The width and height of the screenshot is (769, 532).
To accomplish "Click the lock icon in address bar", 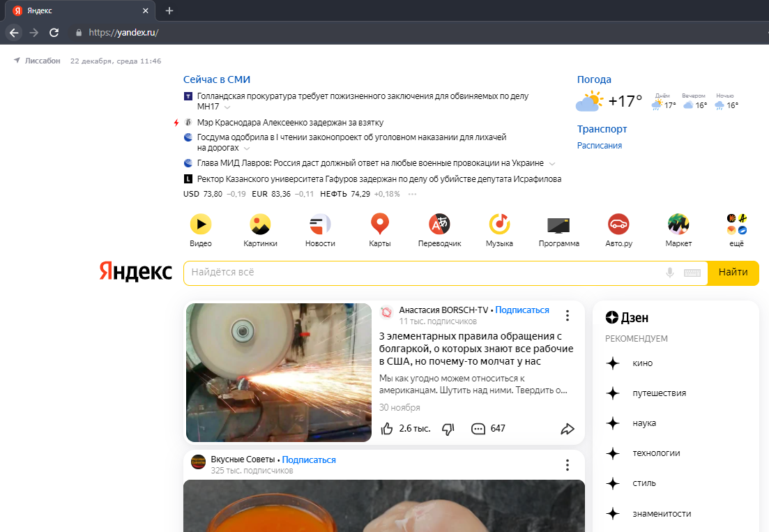I will [x=79, y=33].
